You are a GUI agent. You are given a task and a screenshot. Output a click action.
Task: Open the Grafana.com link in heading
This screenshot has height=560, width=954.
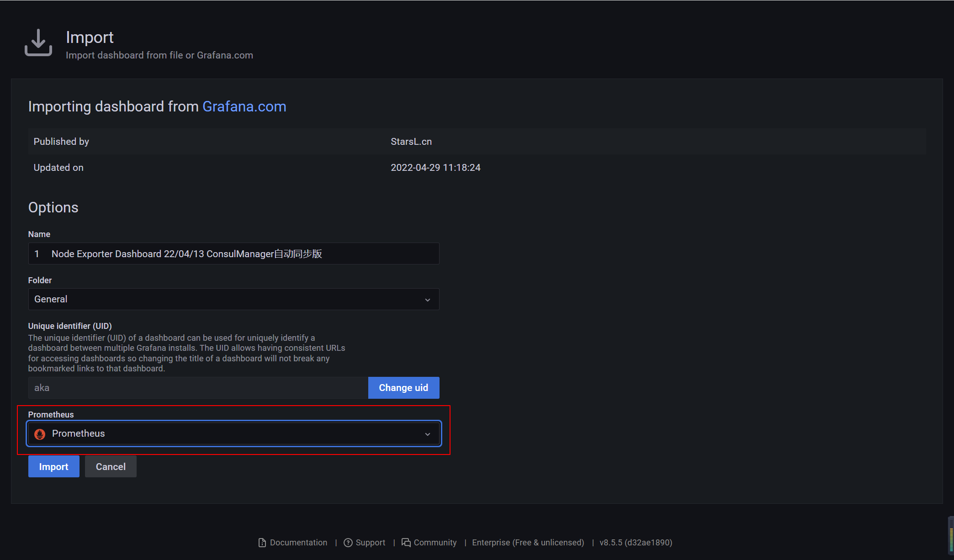[244, 106]
